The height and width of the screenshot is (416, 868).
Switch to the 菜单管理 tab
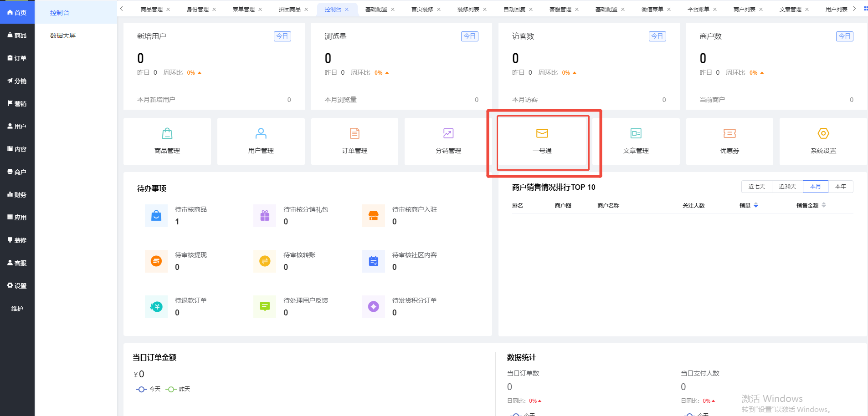tap(244, 10)
